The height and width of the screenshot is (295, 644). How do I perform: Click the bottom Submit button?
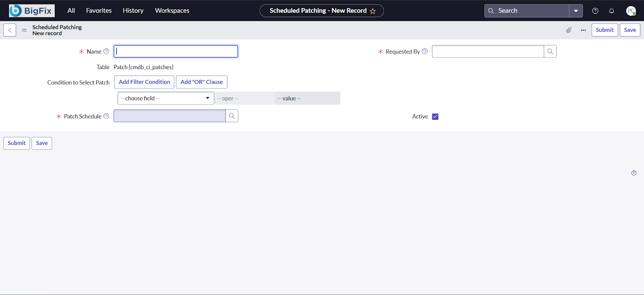point(17,143)
